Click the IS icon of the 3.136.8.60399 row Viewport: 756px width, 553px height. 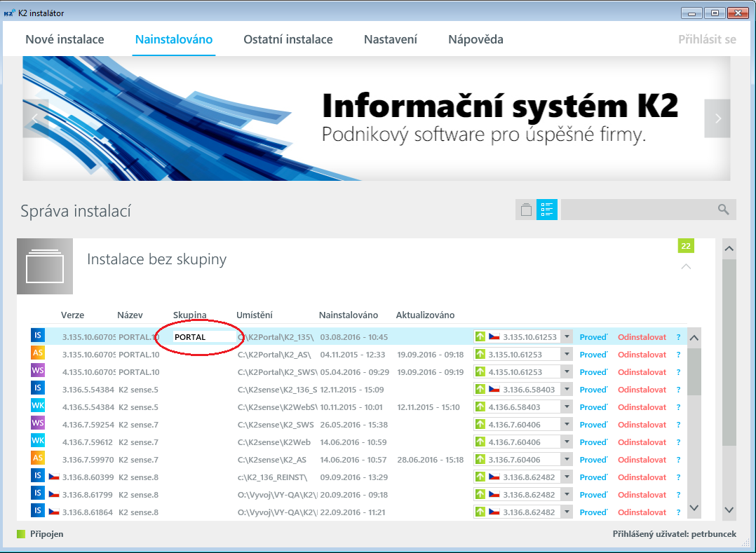(38, 475)
